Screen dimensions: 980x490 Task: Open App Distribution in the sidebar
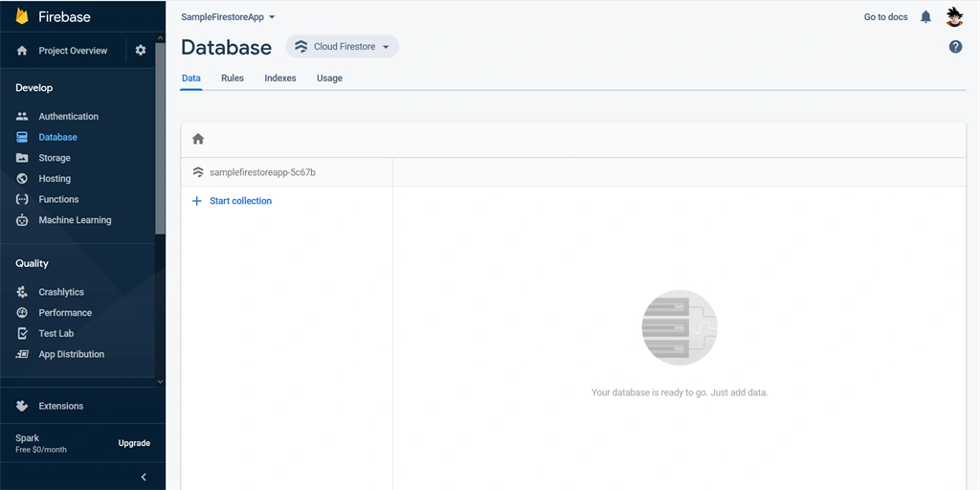point(71,354)
